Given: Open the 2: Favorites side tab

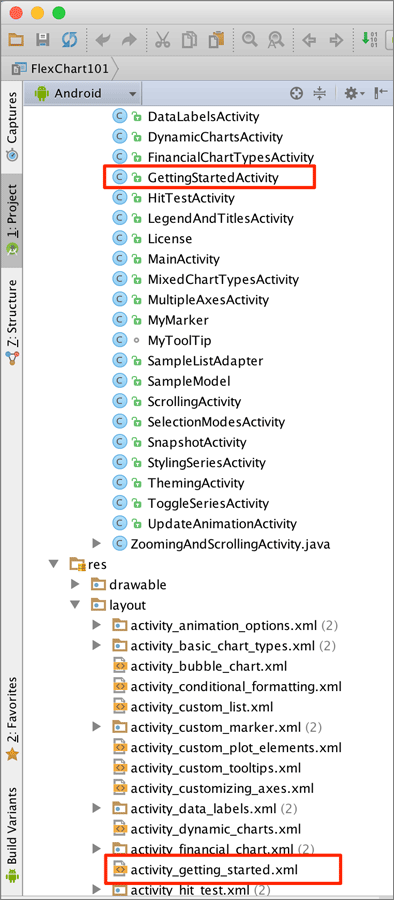Looking at the screenshot, I should coord(12,719).
